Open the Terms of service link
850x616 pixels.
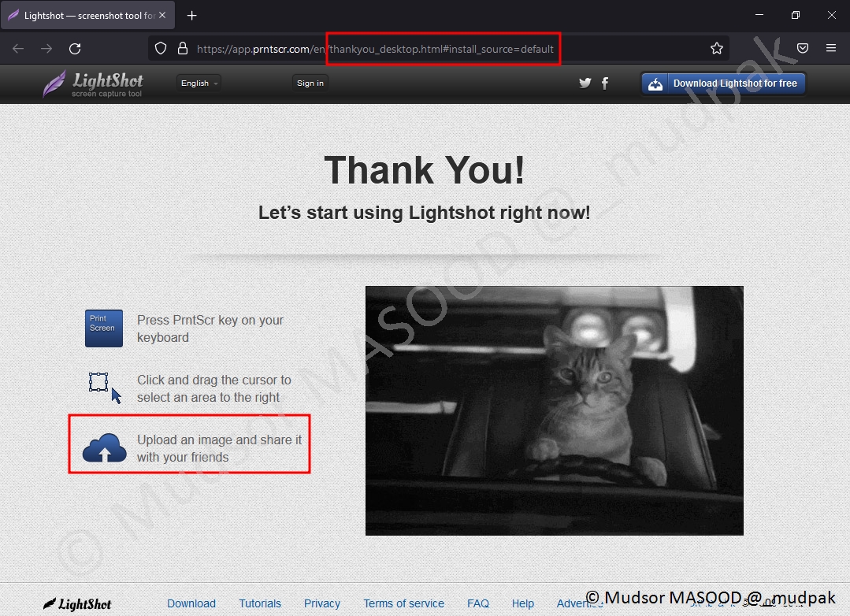coord(403,603)
